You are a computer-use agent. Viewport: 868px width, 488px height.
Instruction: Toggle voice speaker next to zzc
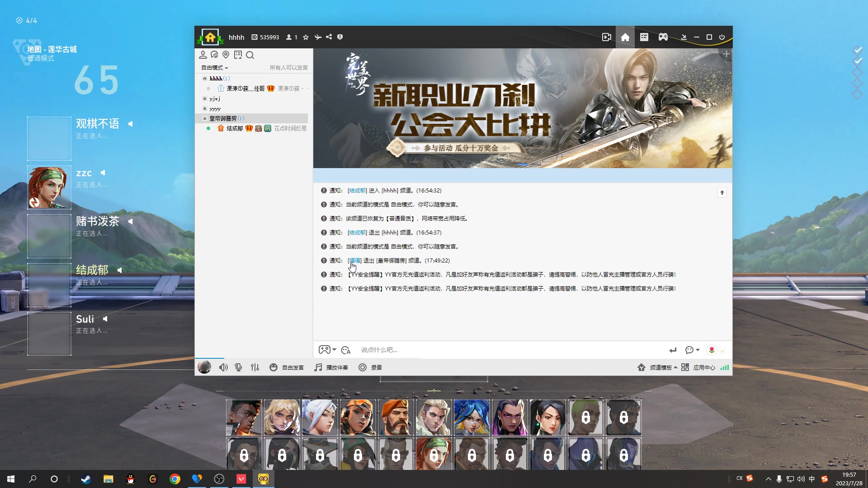pyautogui.click(x=103, y=173)
